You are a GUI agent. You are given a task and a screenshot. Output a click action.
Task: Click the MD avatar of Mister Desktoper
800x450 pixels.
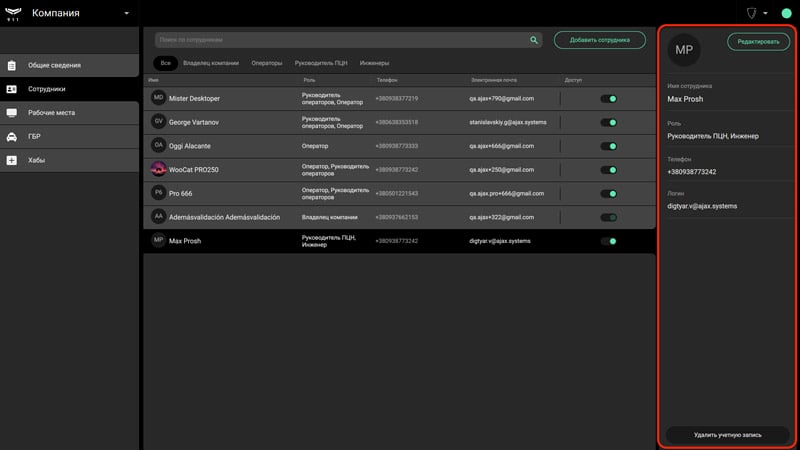(159, 98)
